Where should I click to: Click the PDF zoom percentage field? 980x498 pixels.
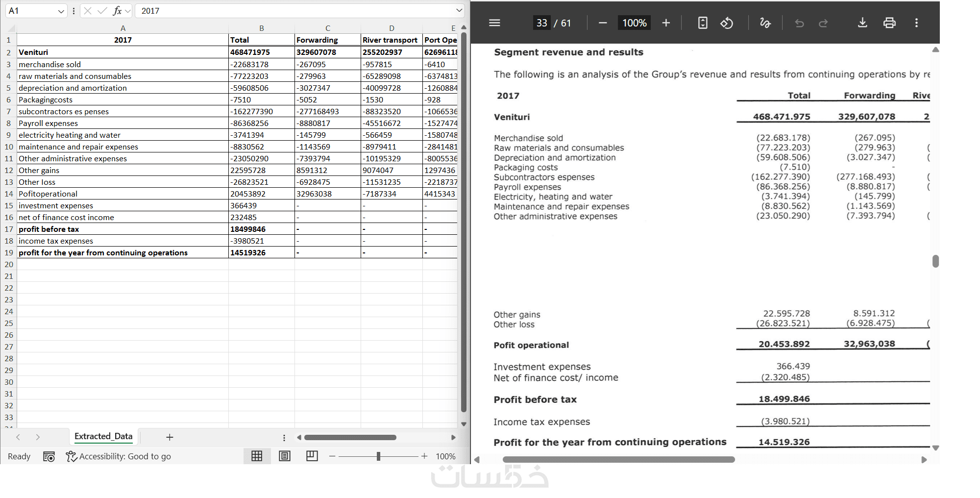[x=634, y=23]
